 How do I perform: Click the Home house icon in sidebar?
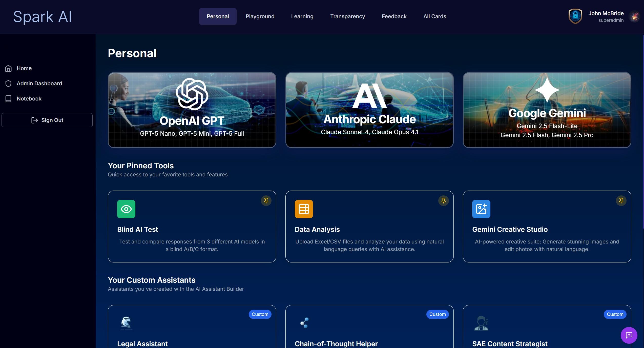(x=8, y=68)
